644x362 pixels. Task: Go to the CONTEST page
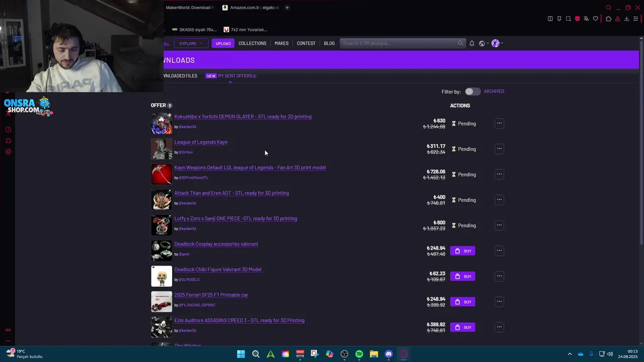click(306, 43)
